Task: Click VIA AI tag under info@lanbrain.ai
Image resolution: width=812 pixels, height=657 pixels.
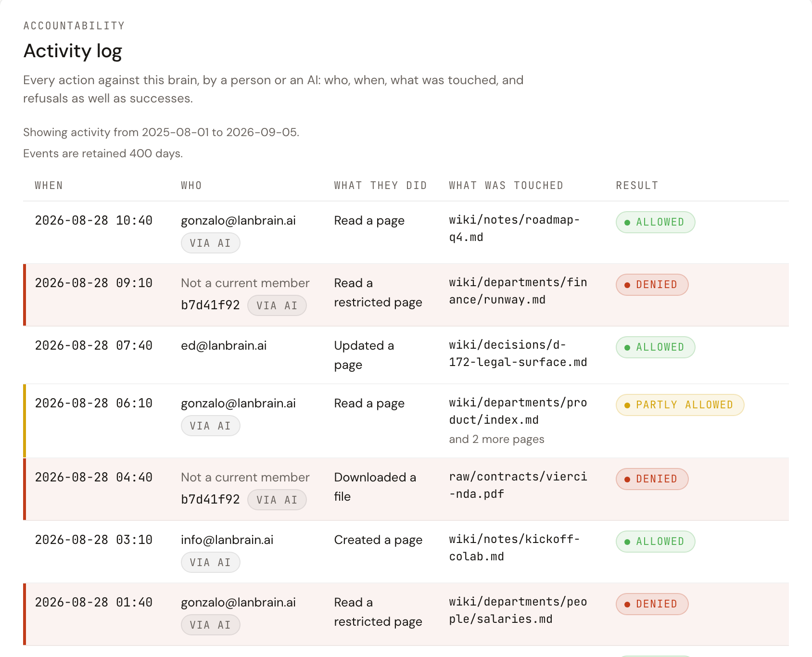Action: point(210,562)
